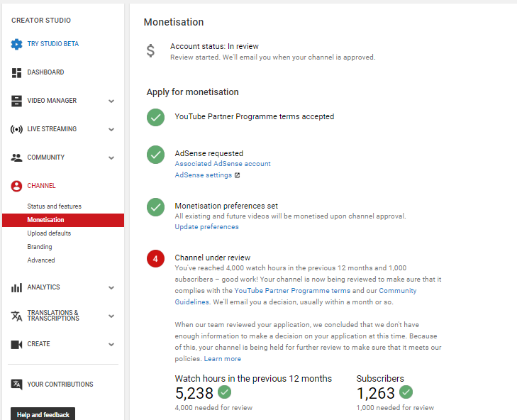Viewport: 517px width, 420px height.
Task: Click the Create camera icon
Action: [16, 345]
